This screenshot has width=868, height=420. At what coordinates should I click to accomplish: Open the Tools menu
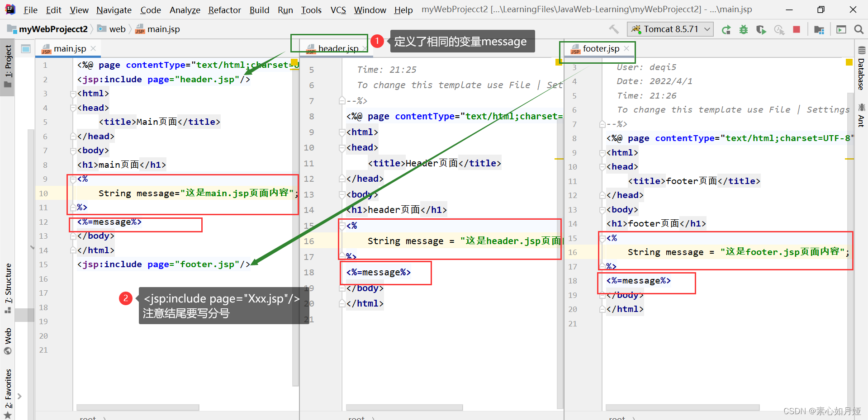tap(311, 10)
